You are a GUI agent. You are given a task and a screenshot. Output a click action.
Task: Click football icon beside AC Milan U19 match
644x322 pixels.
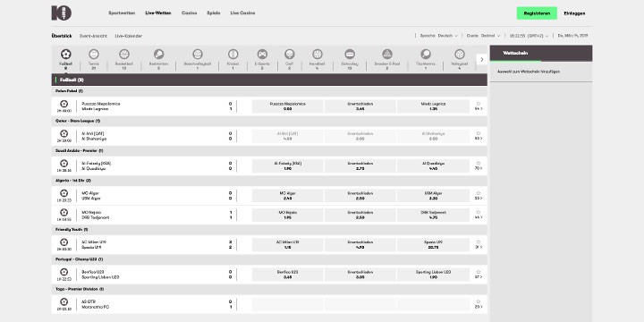(64, 242)
